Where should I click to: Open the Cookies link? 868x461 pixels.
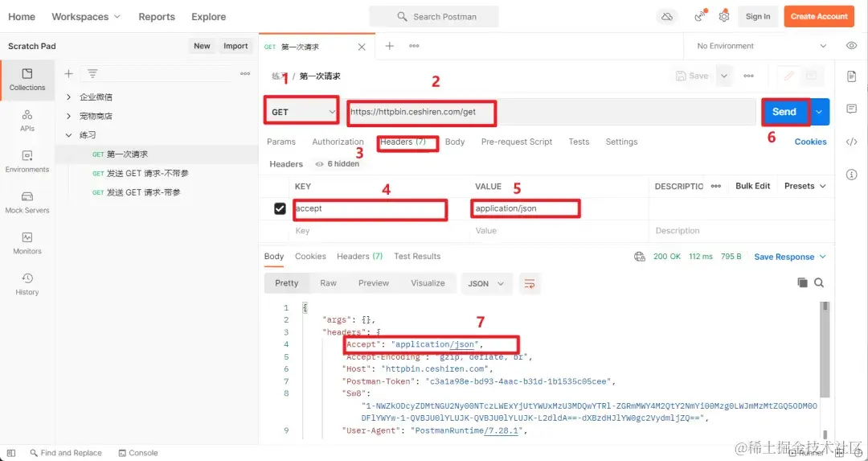810,142
